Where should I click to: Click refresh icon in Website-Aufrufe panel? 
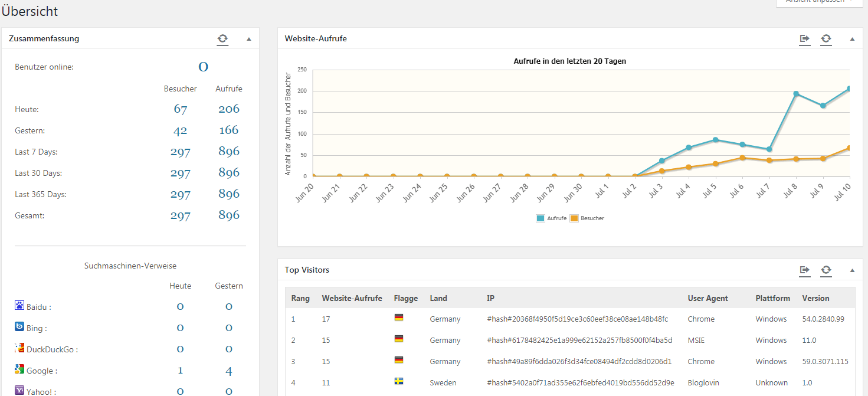826,39
